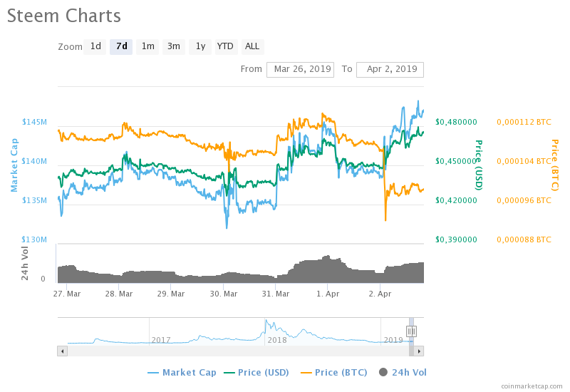The height and width of the screenshot is (392, 570).
Task: Click the 0,000112 BTC label
Action: pos(524,122)
